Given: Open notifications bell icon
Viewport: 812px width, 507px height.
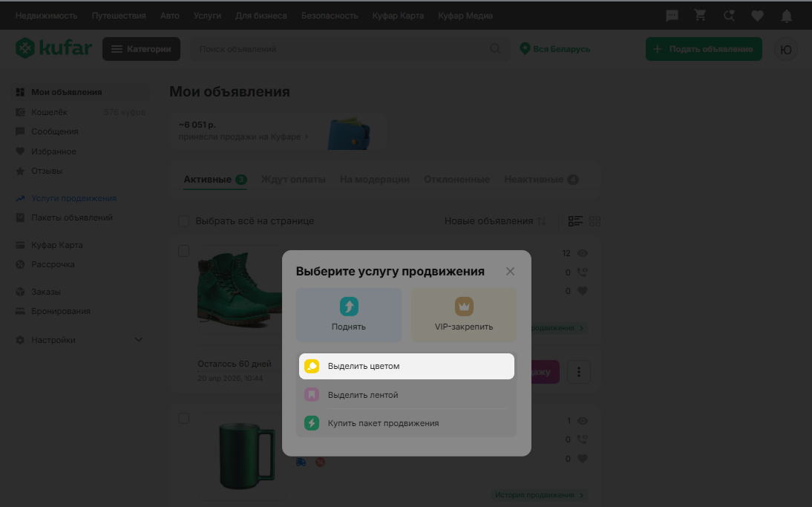Looking at the screenshot, I should tap(786, 16).
